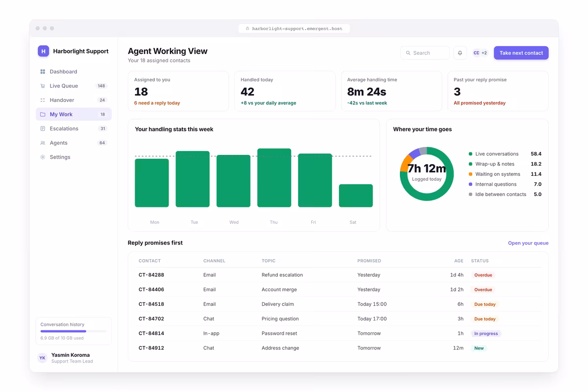
Task: Click the Saturday bar in the chart
Action: point(356,196)
